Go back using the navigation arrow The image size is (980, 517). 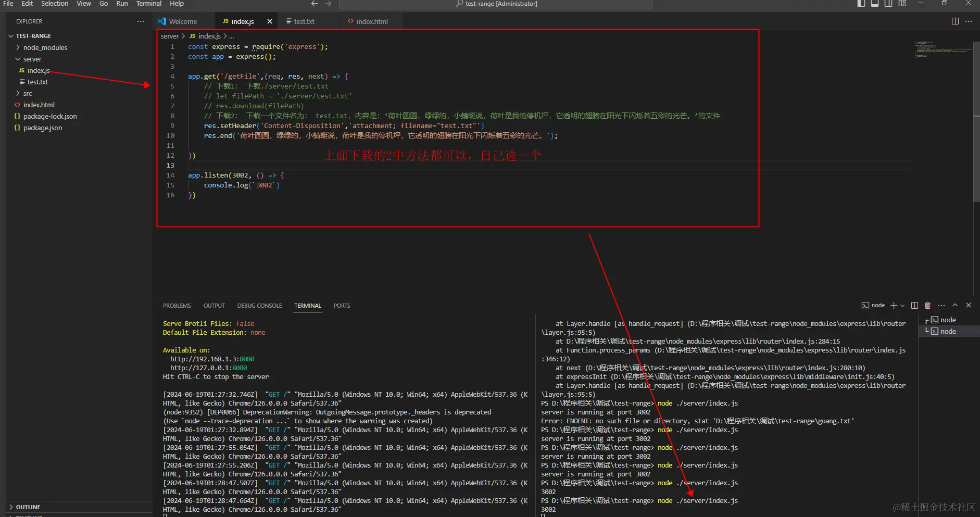(x=315, y=4)
